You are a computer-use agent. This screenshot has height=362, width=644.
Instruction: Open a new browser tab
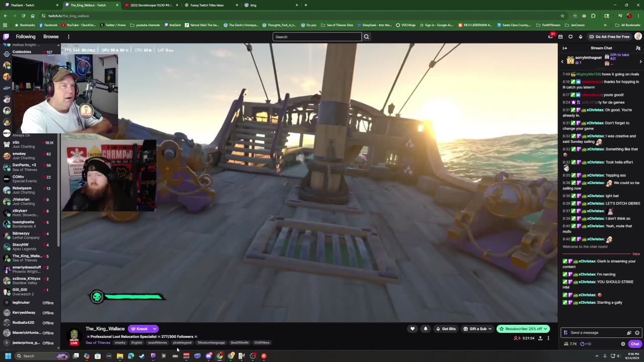pyautogui.click(x=305, y=5)
